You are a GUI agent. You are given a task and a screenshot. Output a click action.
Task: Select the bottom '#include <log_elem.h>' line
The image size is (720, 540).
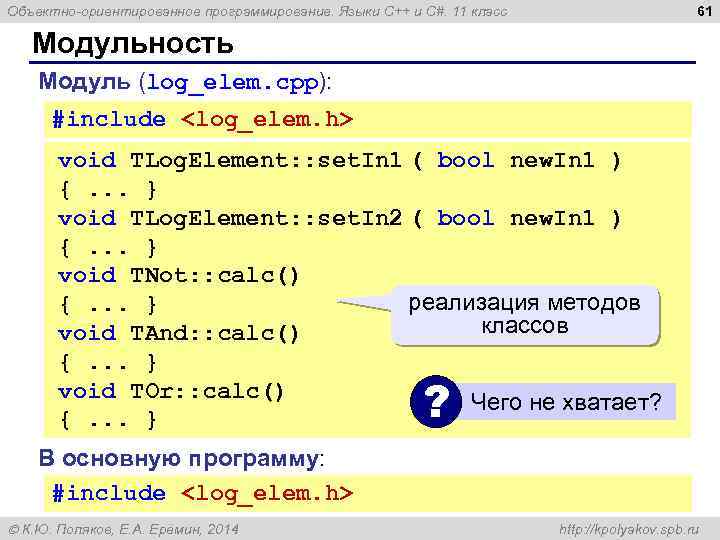click(x=202, y=494)
